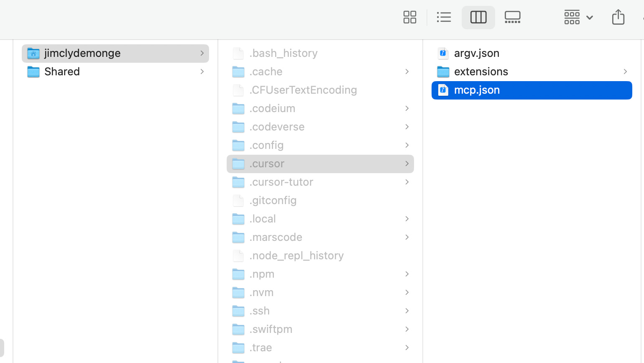644x363 pixels.
Task: Open the grouping dropdown chevron
Action: pyautogui.click(x=590, y=18)
